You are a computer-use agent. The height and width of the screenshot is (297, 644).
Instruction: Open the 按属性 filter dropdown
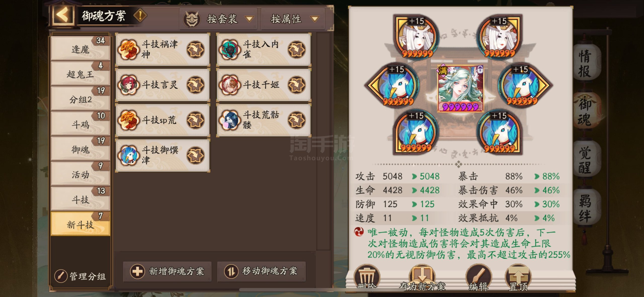(x=293, y=19)
